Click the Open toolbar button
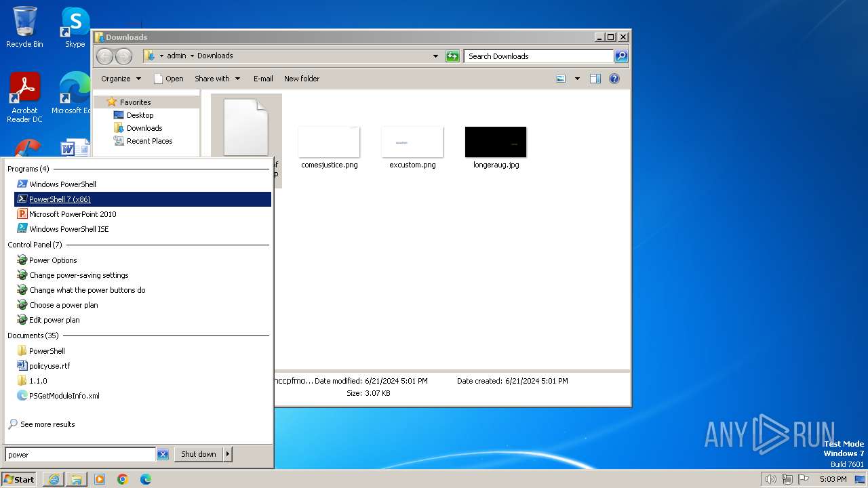 tap(169, 79)
